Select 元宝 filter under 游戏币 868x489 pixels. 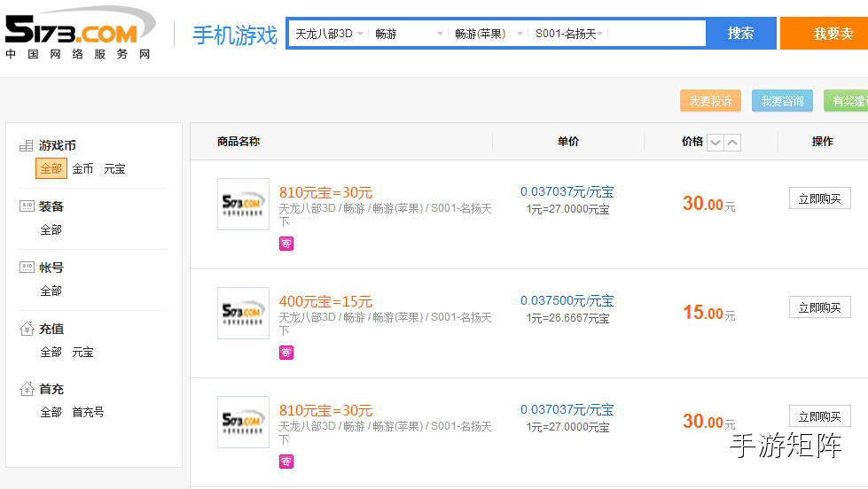[114, 168]
